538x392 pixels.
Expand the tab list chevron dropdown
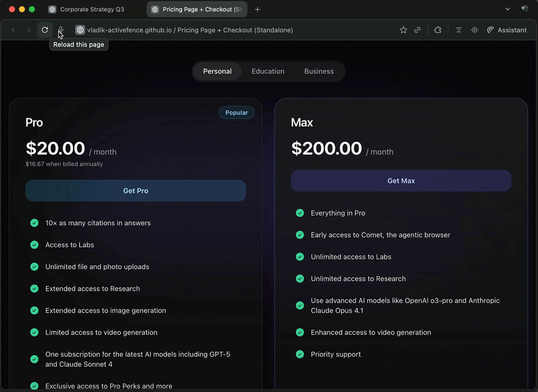tap(507, 9)
